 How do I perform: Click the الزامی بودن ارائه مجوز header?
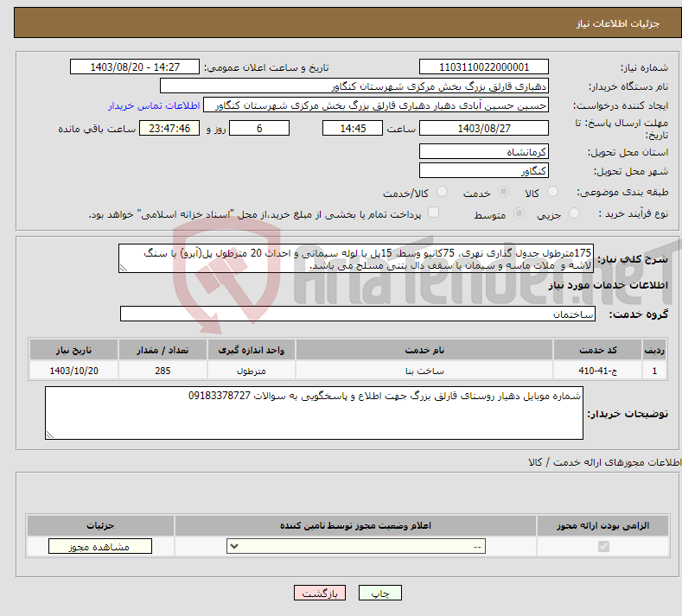pyautogui.click(x=602, y=525)
